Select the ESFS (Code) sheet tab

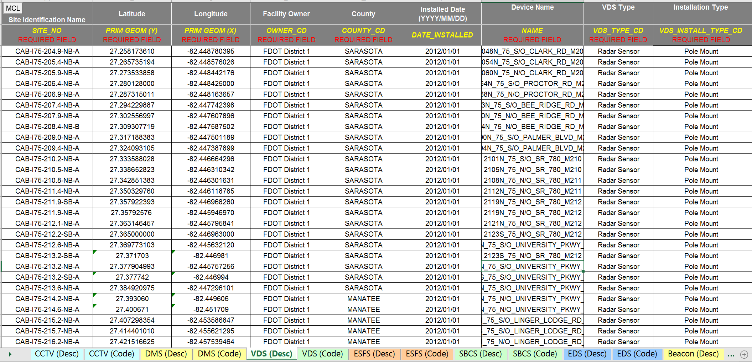pos(427,354)
